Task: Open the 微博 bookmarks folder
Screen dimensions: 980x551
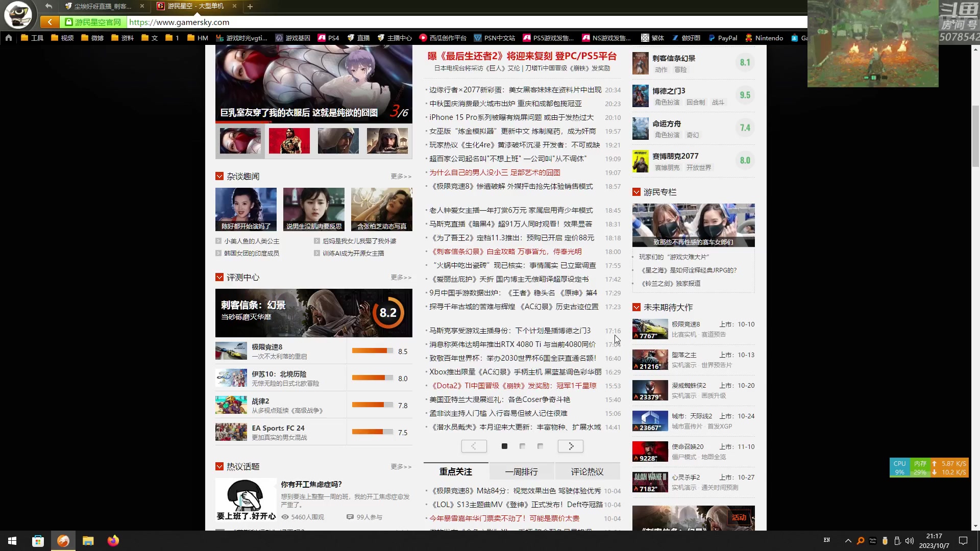Action: 92,38
